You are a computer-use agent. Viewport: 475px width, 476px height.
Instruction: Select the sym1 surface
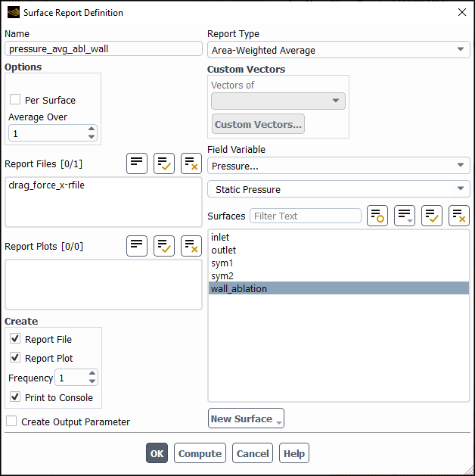339,263
